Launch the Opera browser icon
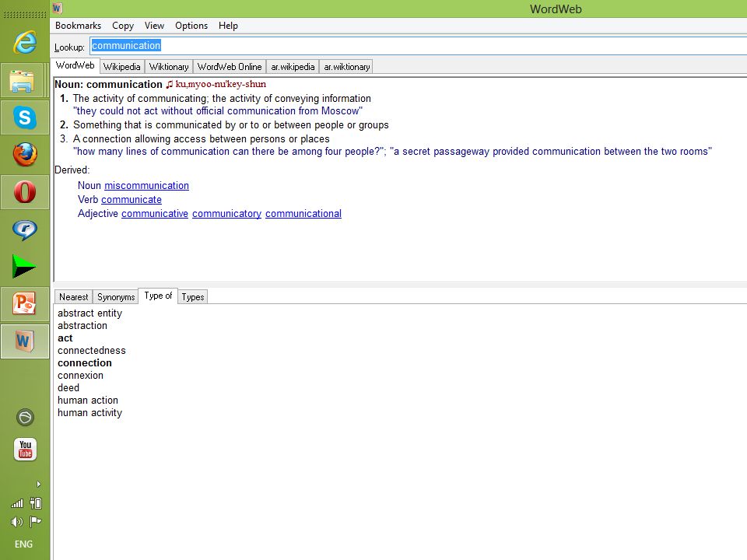 click(25, 192)
